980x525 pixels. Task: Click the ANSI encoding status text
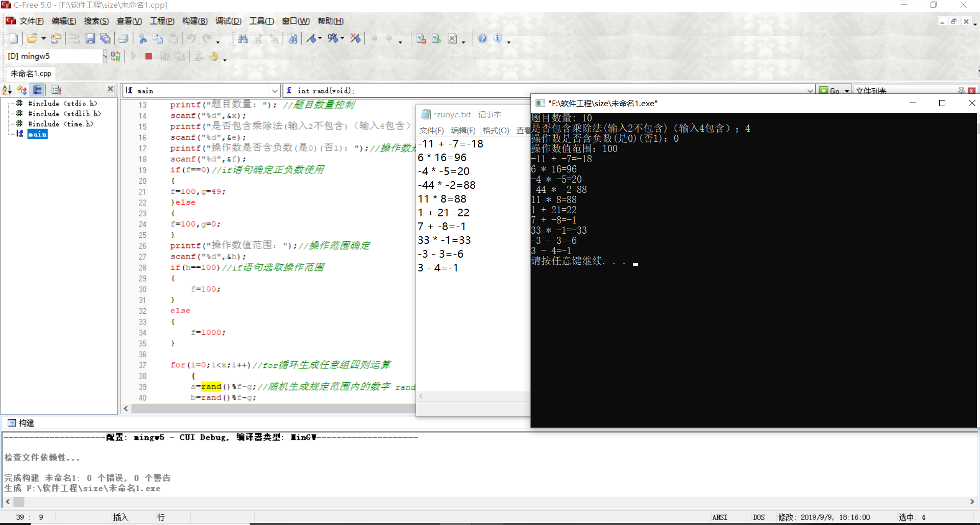tap(720, 517)
